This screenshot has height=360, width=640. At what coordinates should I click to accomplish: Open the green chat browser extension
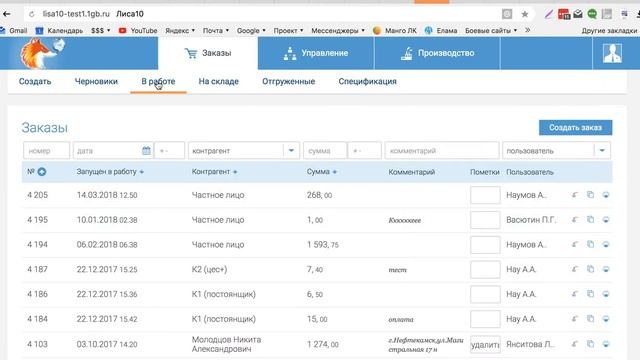(x=592, y=14)
